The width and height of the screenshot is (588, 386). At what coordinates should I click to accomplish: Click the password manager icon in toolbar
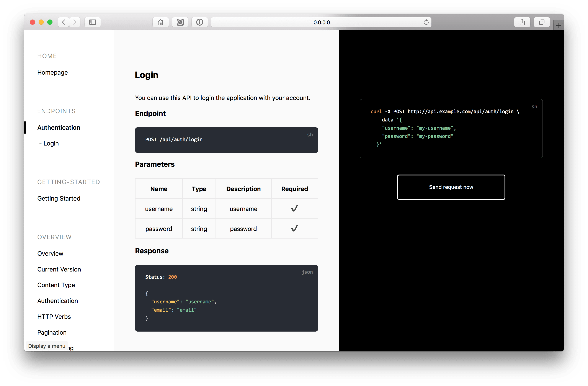coord(200,22)
